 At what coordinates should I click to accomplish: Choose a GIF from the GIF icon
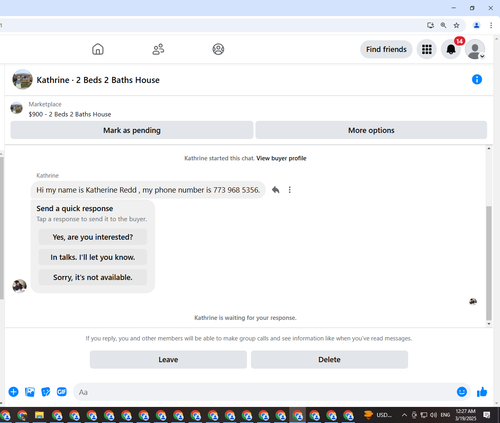click(x=62, y=392)
